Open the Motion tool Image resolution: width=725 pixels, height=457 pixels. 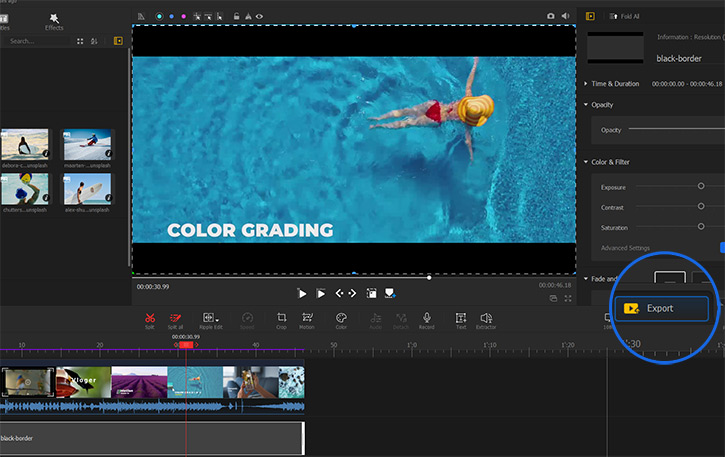(306, 318)
